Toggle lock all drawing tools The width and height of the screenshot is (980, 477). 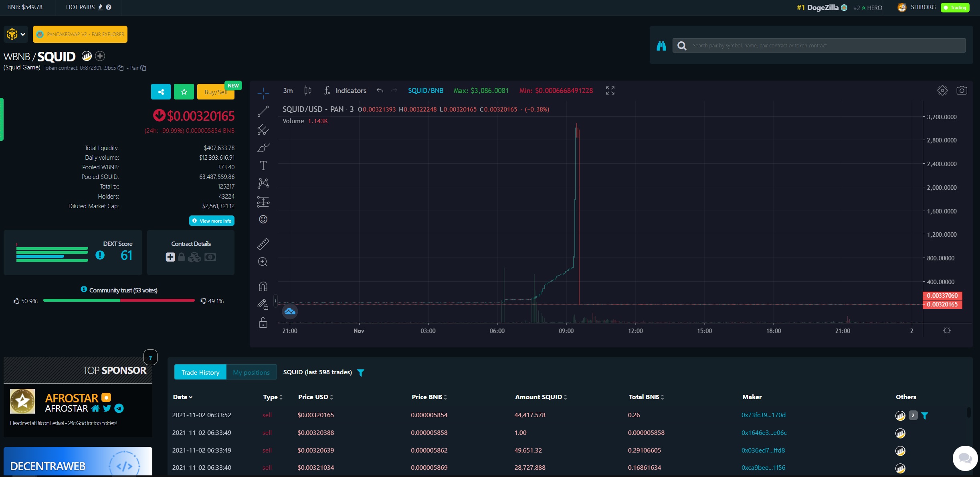pos(263,323)
